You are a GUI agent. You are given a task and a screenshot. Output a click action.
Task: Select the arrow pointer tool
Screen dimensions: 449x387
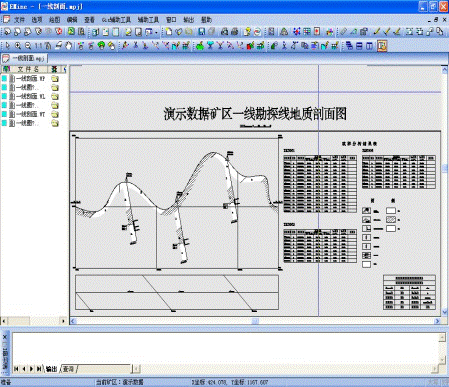pyautogui.click(x=8, y=46)
